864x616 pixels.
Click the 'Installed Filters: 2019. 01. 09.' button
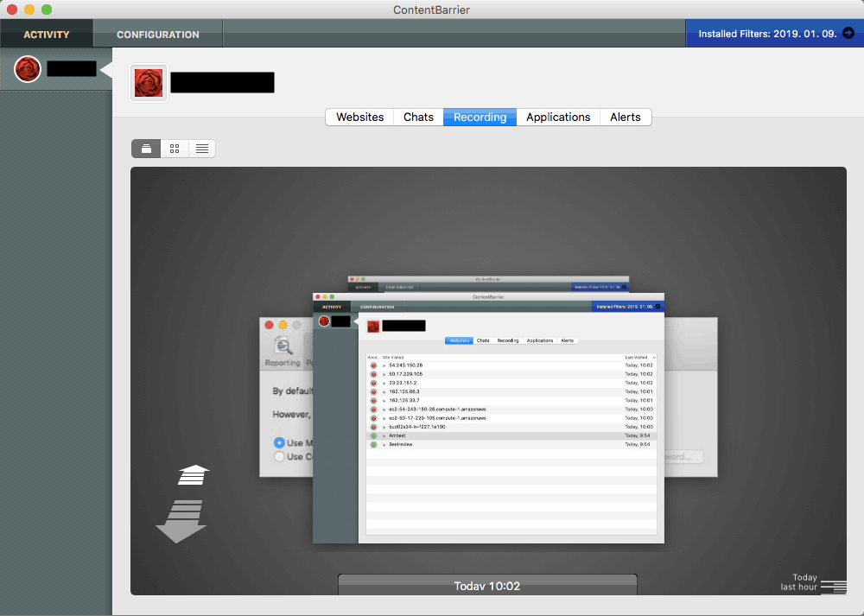[x=769, y=33]
